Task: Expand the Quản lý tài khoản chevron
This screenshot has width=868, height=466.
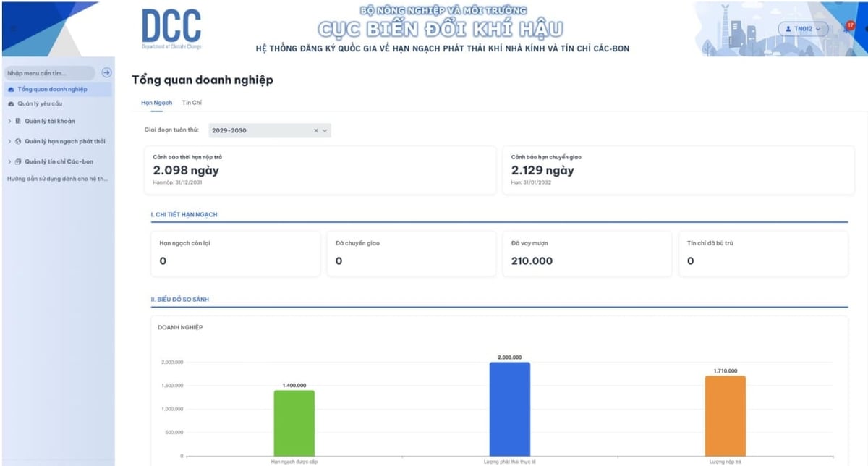Action: click(9, 121)
